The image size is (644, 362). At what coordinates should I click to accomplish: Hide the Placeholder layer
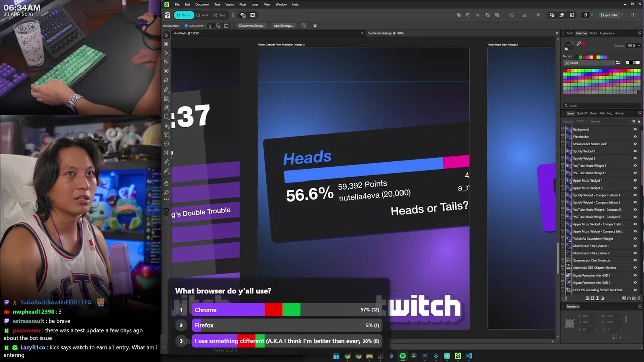point(635,137)
